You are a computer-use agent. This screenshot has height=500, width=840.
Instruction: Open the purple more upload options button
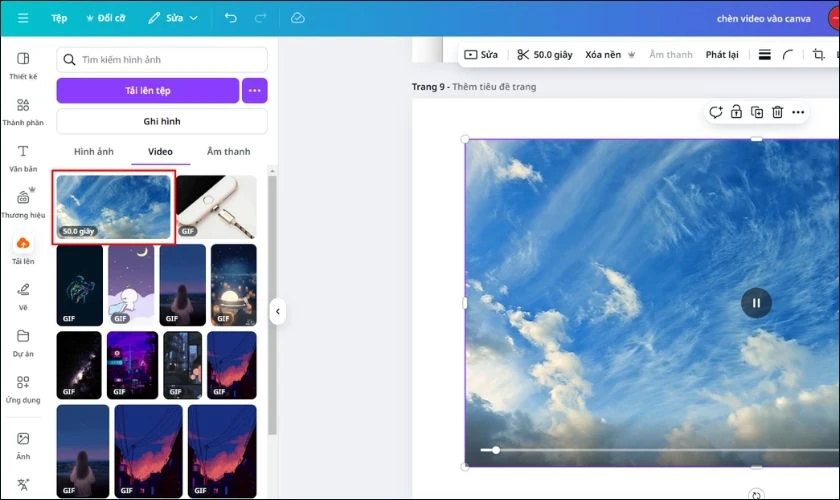pyautogui.click(x=254, y=91)
